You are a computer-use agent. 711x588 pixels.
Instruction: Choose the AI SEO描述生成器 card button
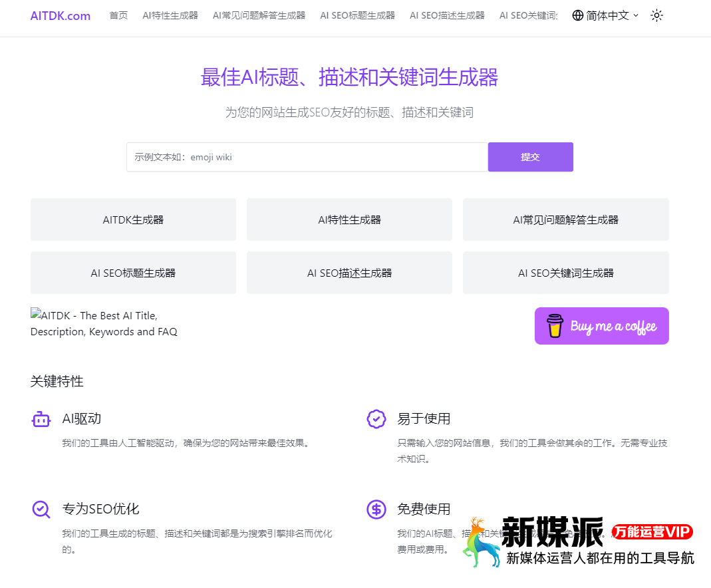click(349, 273)
